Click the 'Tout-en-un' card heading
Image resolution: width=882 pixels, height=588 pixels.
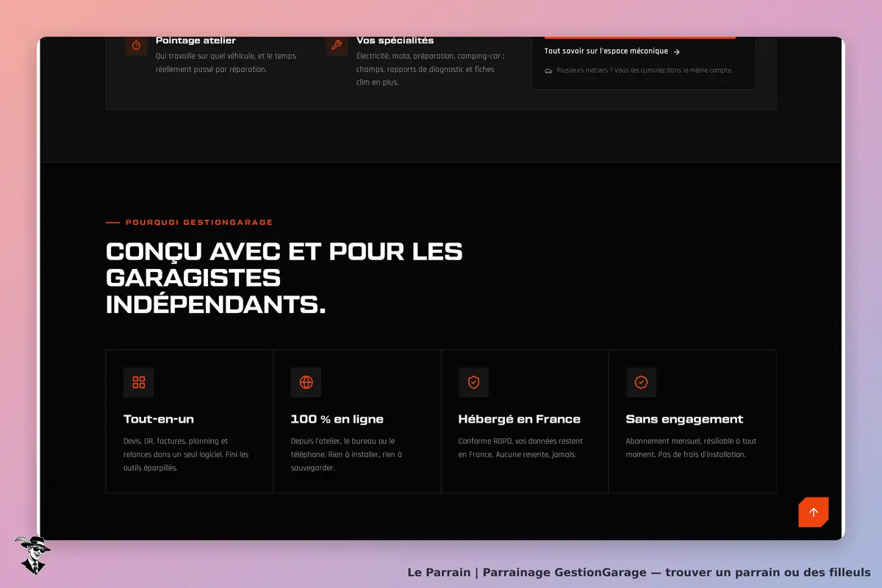(x=159, y=419)
